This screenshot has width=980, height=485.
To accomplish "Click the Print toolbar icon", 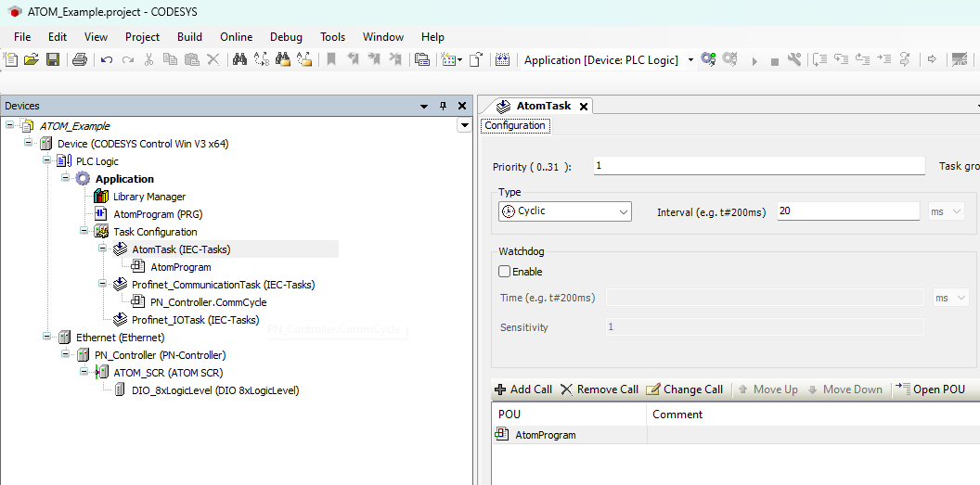I will click(80, 60).
